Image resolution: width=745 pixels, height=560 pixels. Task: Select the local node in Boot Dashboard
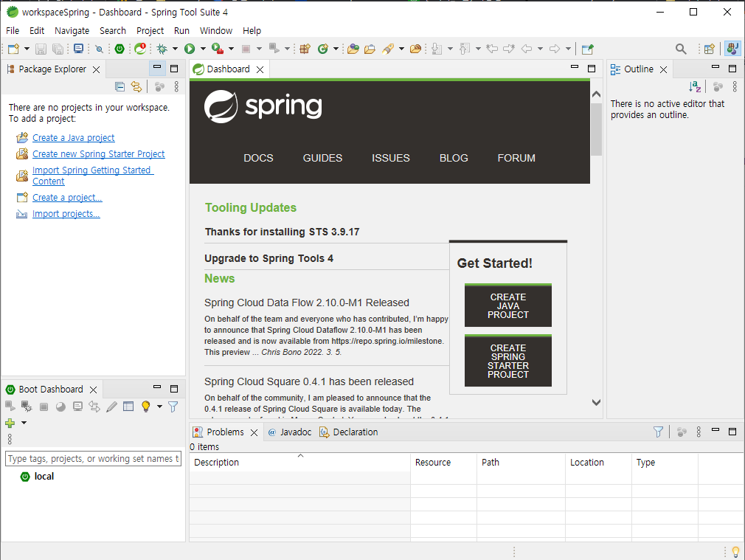(44, 477)
